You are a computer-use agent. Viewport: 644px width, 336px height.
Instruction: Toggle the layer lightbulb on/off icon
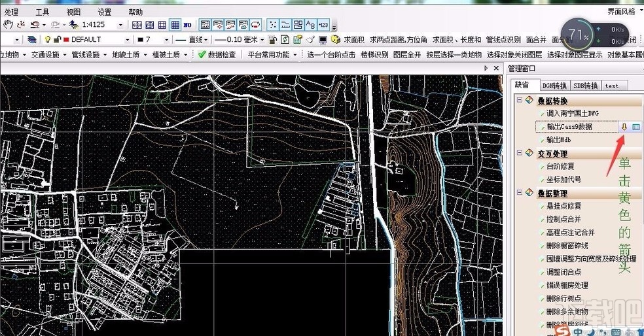(47, 40)
